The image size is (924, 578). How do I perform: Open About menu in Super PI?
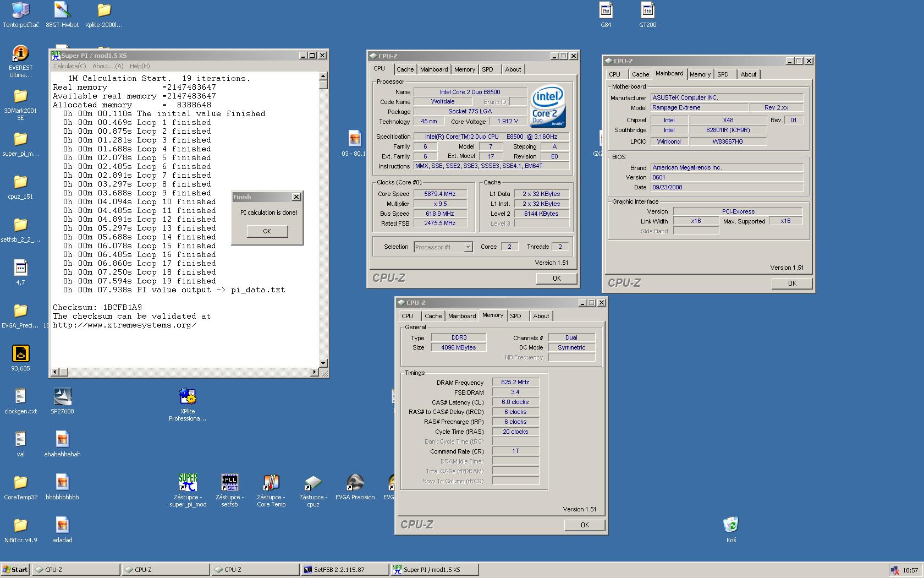(x=108, y=66)
